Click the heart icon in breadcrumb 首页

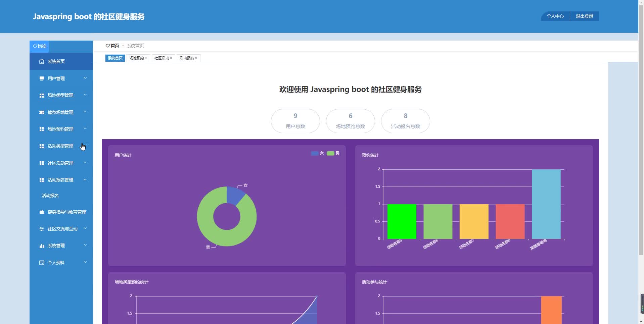point(108,46)
